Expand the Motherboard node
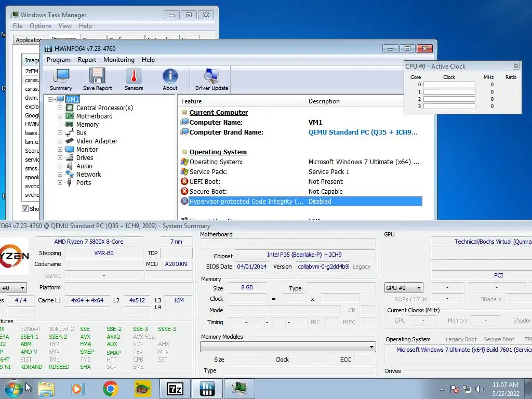The width and height of the screenshot is (532, 399). click(60, 116)
